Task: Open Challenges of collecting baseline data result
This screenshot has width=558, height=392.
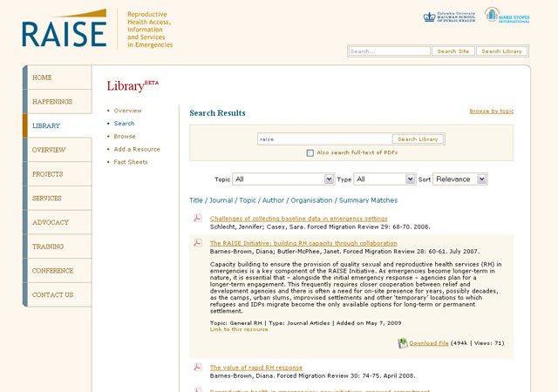Action: [298, 219]
